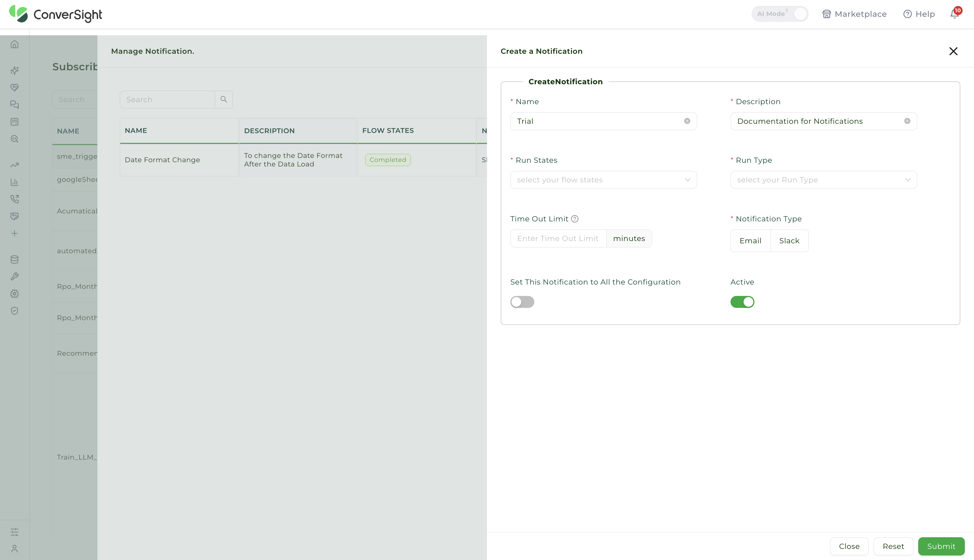Enable Set This Notification to All Configuration toggle
This screenshot has width=974, height=560.
point(522,302)
